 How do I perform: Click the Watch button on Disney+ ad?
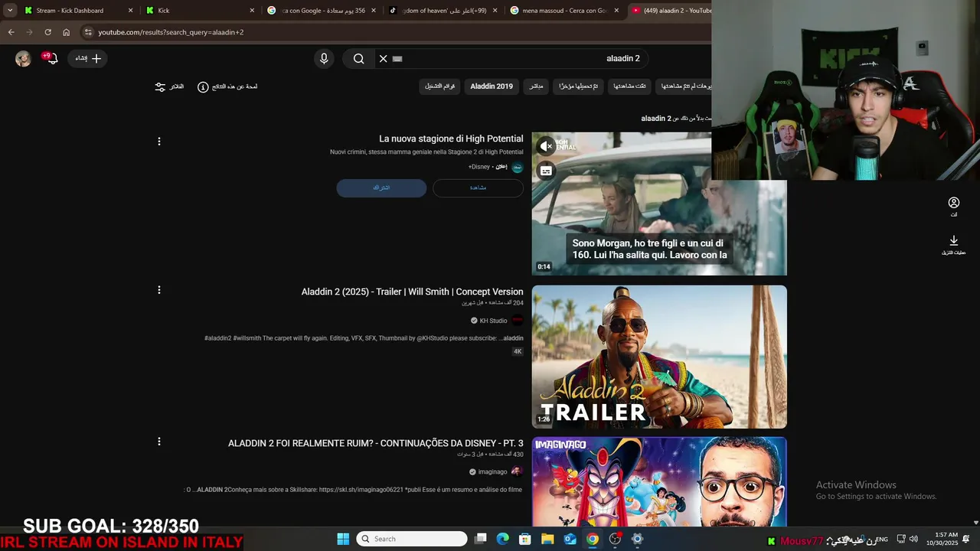point(478,188)
